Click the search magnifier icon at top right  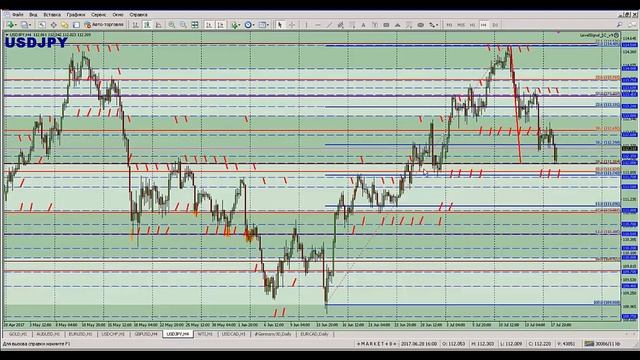tap(619, 25)
